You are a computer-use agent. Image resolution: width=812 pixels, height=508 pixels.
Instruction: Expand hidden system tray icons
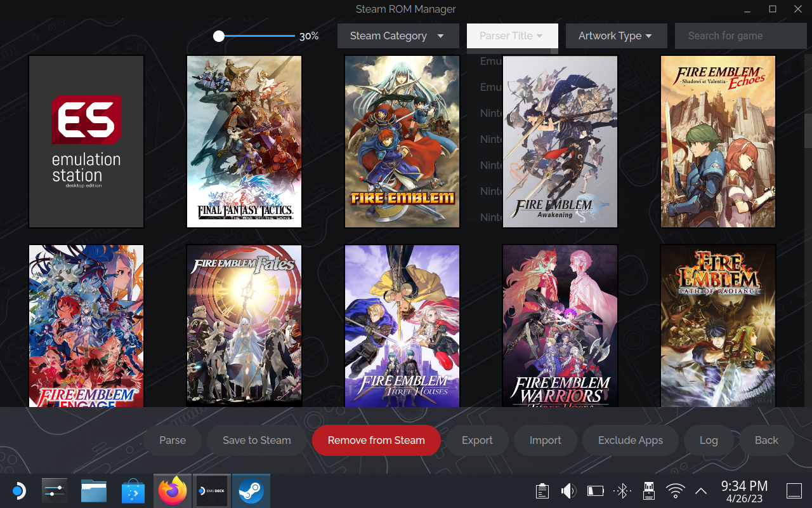tap(701, 490)
